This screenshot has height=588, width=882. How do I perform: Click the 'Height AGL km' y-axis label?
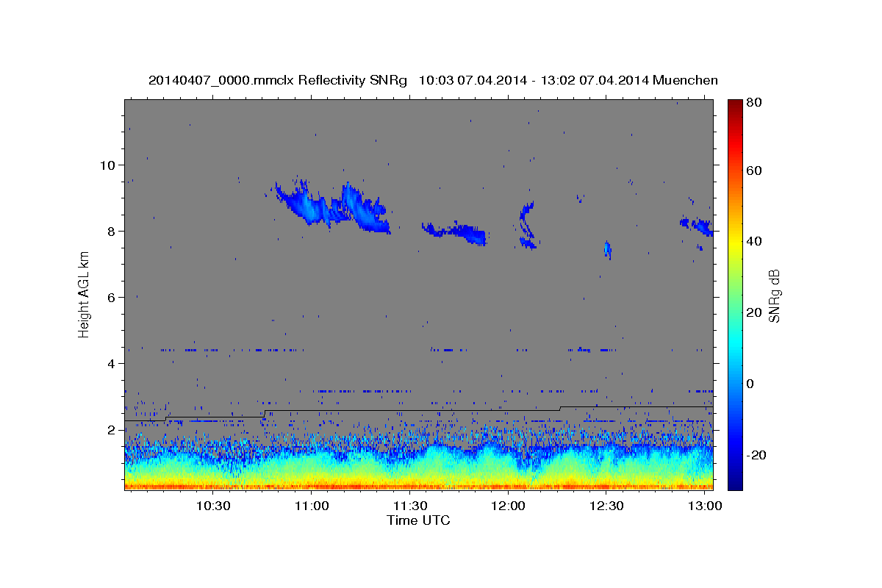pyautogui.click(x=84, y=294)
